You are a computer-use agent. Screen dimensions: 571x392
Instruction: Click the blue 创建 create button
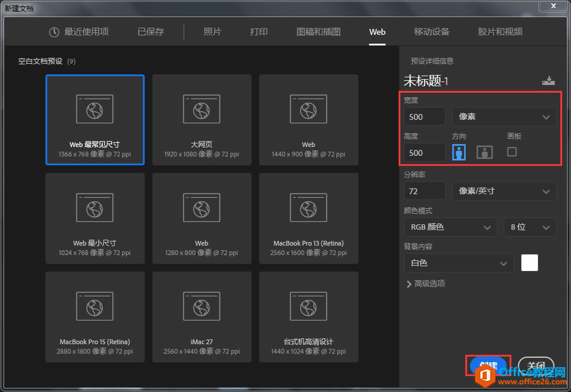(x=488, y=366)
